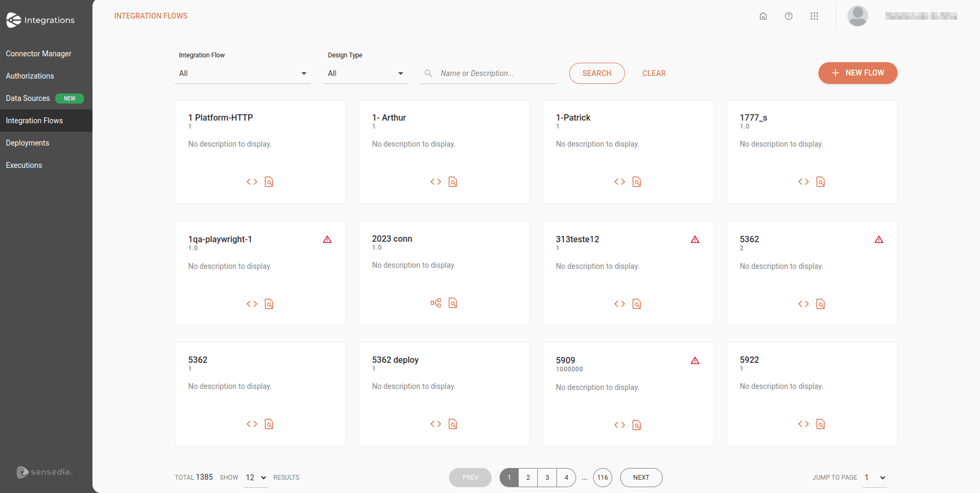Open the help question mark icon

pyautogui.click(x=789, y=16)
